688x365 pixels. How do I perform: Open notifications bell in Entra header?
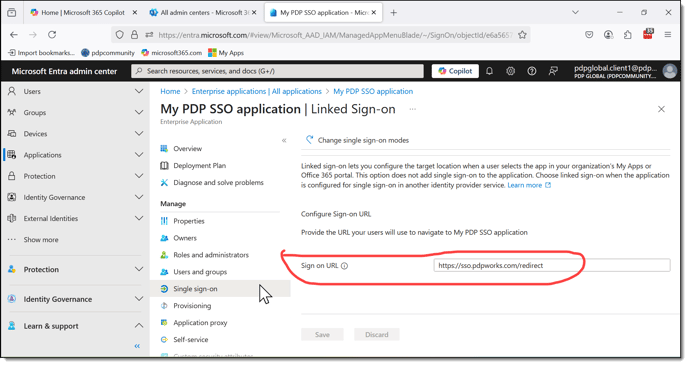coord(489,71)
